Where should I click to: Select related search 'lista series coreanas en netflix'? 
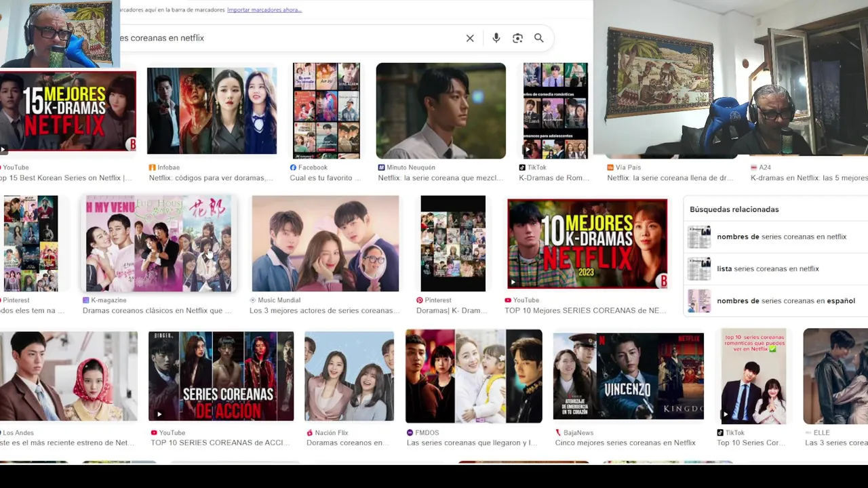(777, 268)
